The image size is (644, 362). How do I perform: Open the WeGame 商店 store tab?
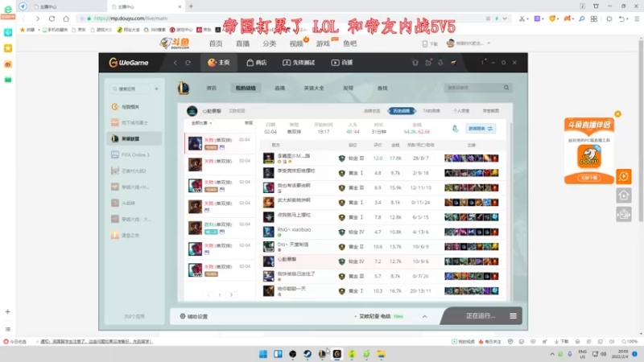(256, 63)
